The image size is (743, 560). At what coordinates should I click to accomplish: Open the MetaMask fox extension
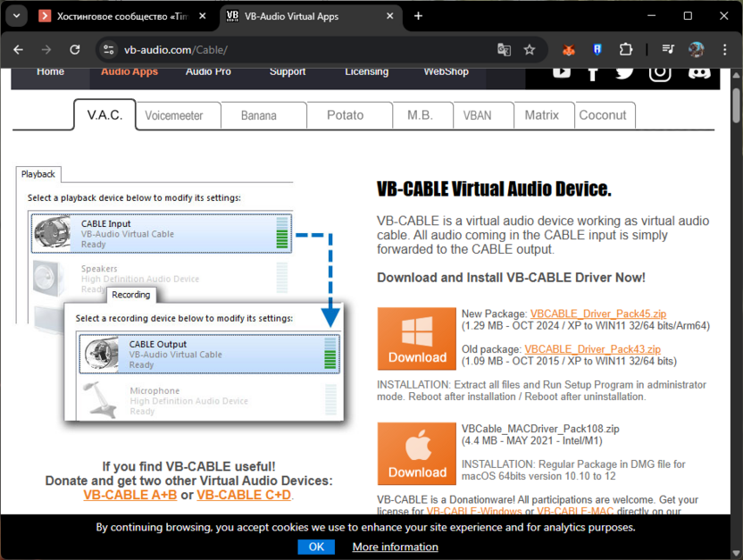coord(569,50)
